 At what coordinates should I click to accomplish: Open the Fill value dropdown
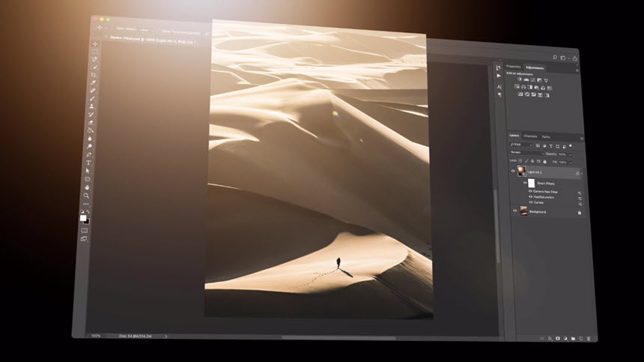571,163
